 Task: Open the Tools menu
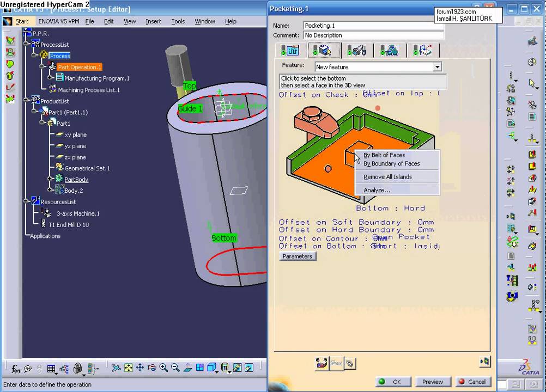click(x=178, y=22)
